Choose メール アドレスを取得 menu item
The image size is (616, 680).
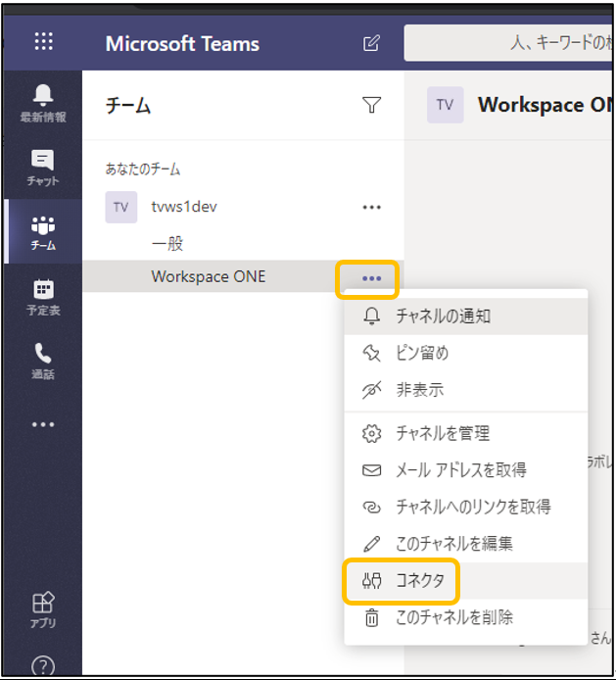(x=466, y=470)
